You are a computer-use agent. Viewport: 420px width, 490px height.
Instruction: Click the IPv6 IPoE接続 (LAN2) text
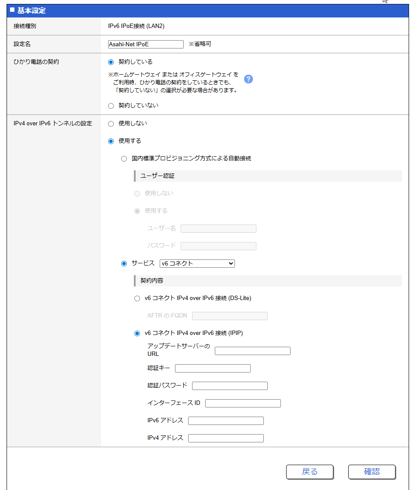[x=136, y=26]
